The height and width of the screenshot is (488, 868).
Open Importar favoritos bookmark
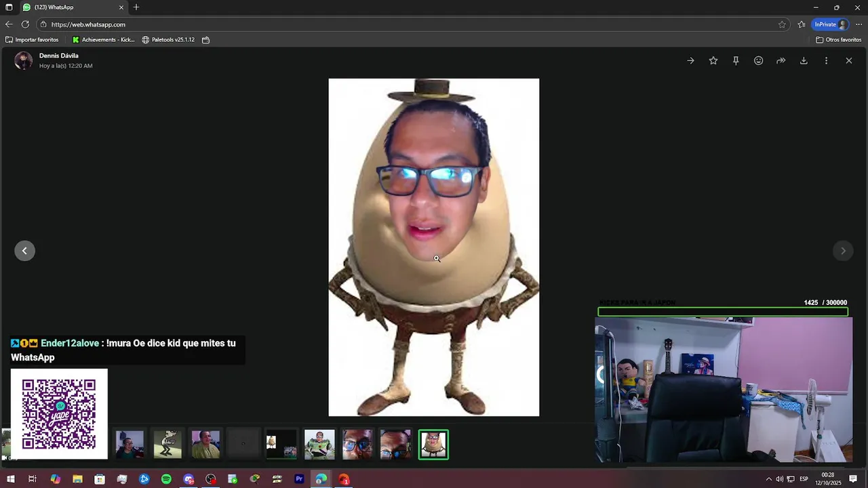tap(32, 40)
